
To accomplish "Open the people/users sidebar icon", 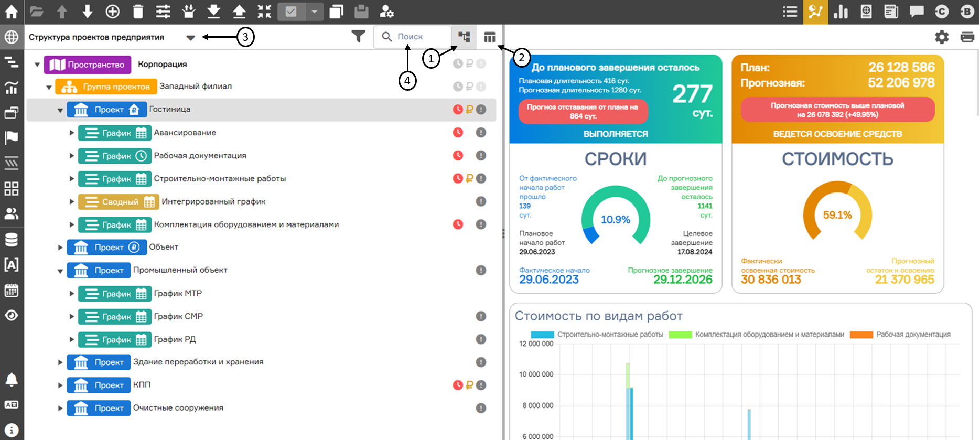I will coord(11,214).
